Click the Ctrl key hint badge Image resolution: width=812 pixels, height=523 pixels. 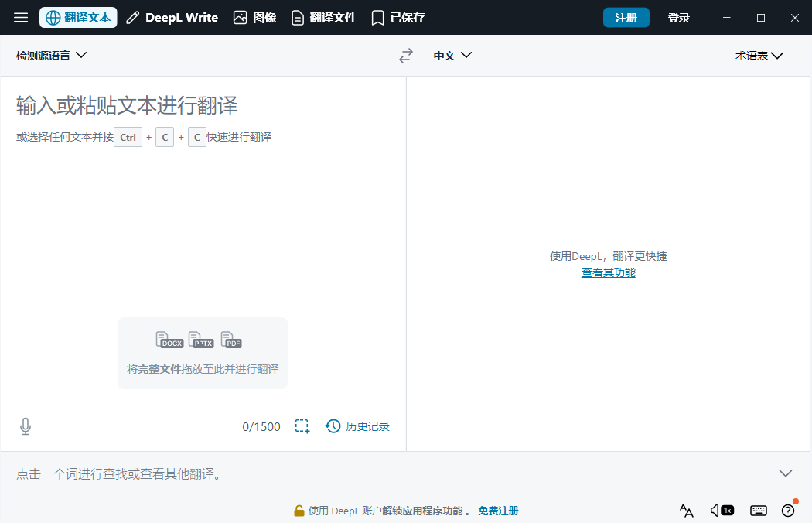tap(128, 138)
